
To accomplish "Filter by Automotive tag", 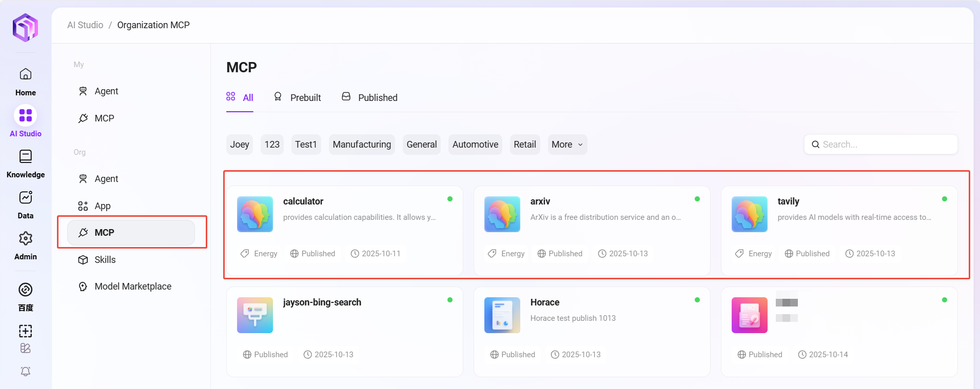I will 475,145.
